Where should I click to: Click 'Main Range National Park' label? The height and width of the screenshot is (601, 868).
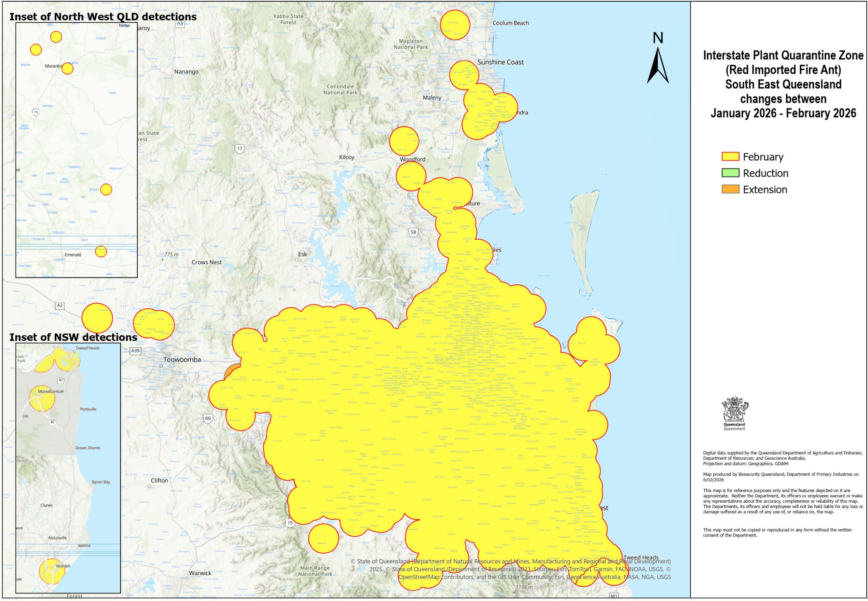pyautogui.click(x=315, y=571)
